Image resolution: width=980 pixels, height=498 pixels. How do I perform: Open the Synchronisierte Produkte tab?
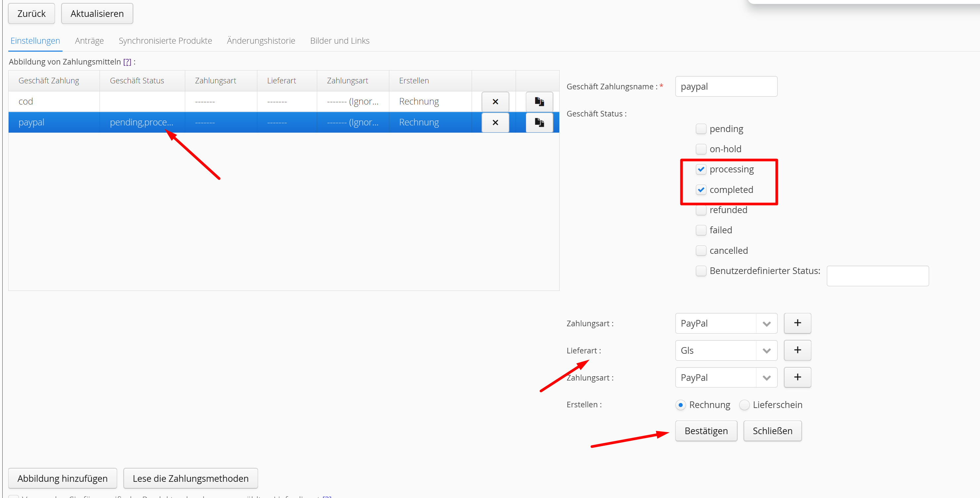(x=165, y=41)
